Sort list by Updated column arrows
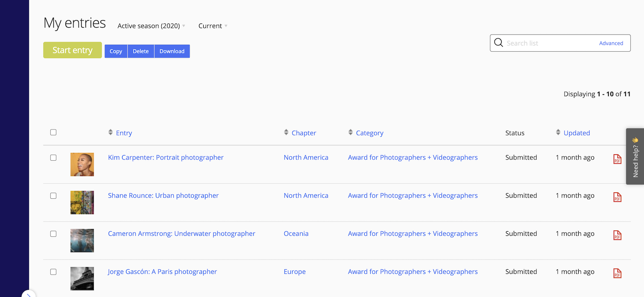 (x=558, y=132)
